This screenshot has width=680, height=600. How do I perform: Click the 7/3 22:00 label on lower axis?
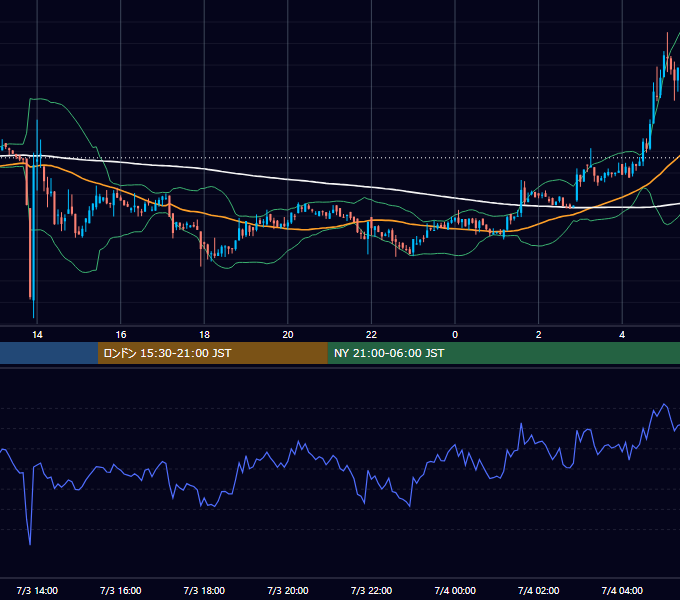click(371, 590)
